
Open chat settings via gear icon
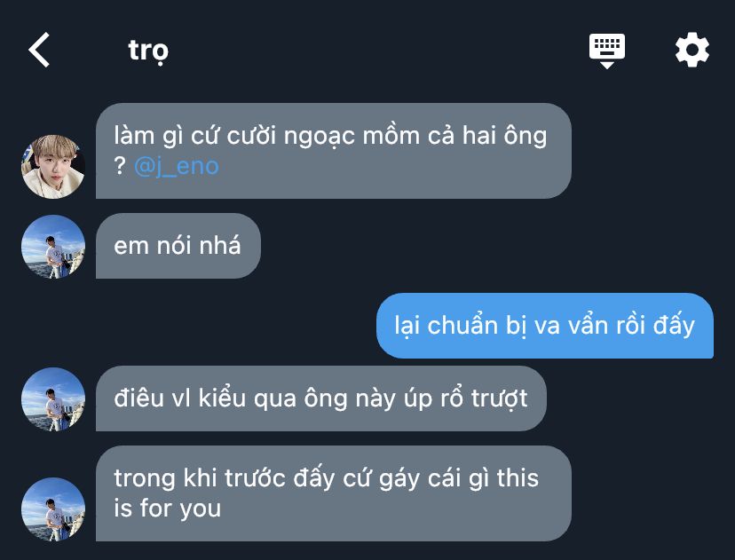(x=692, y=50)
